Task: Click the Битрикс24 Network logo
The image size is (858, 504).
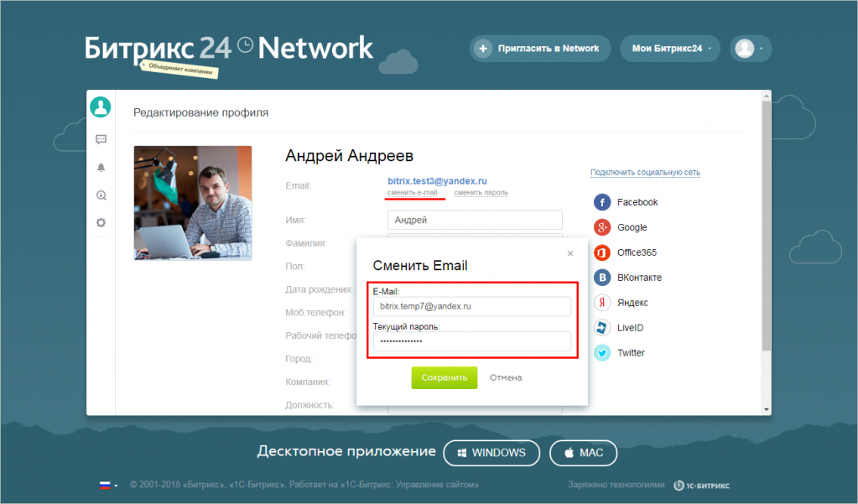Action: [x=229, y=49]
